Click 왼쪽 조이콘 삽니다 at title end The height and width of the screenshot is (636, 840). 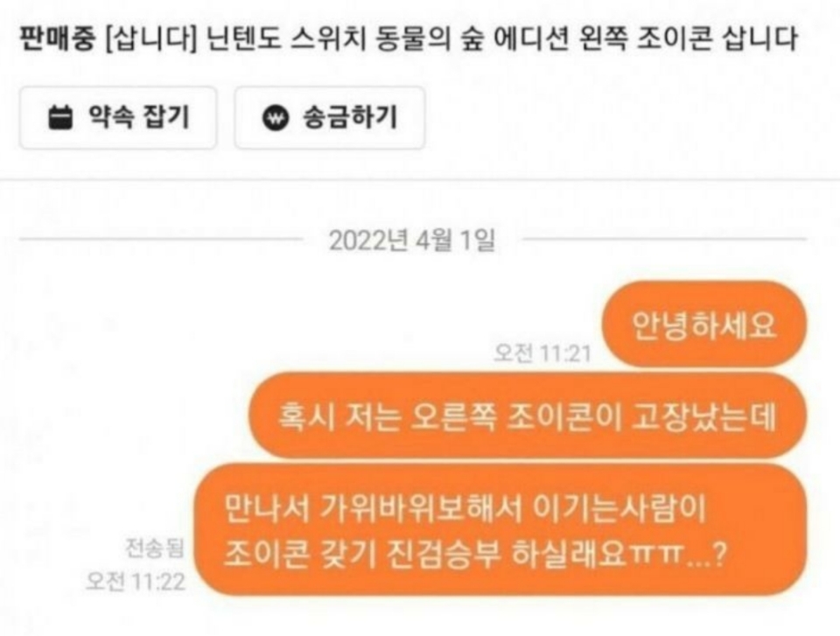tap(689, 38)
